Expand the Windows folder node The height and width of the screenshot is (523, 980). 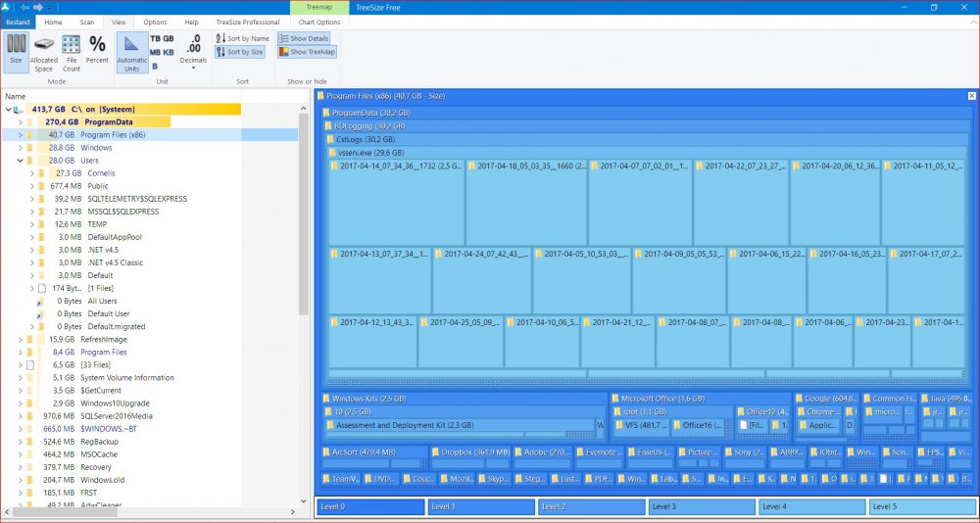click(20, 148)
